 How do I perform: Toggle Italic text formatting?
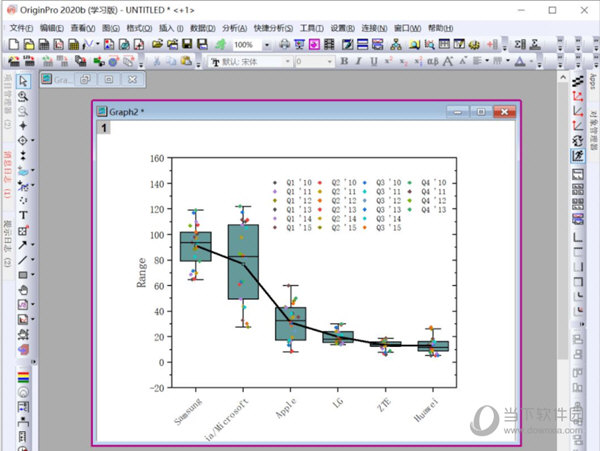coord(359,62)
